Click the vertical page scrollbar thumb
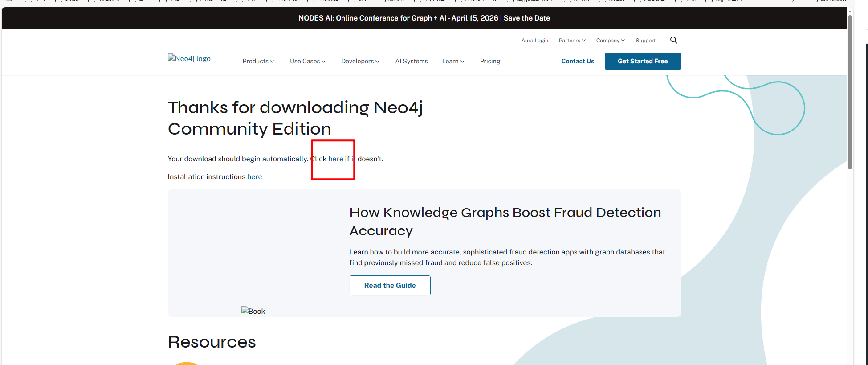Image resolution: width=868 pixels, height=365 pixels. coord(850,92)
